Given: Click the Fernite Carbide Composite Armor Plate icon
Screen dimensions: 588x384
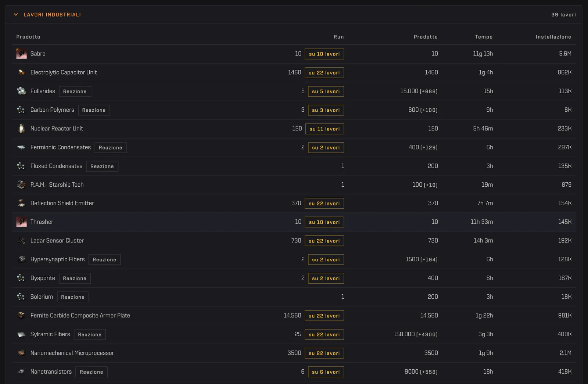Looking at the screenshot, I should 21,316.
